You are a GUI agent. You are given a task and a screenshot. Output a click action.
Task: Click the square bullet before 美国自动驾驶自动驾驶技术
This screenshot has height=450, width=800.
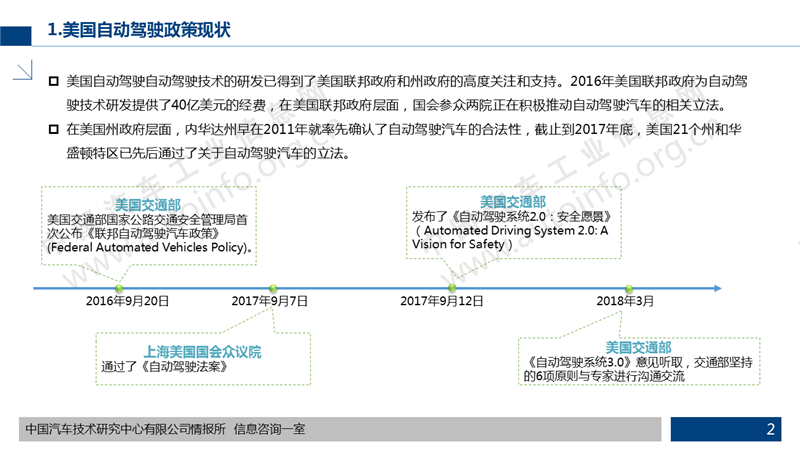coord(54,81)
